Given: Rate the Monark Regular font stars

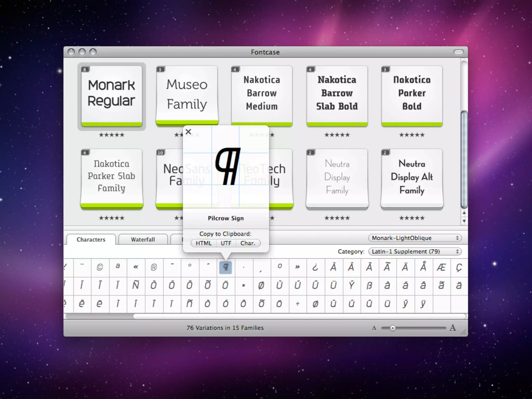Looking at the screenshot, I should (112, 135).
